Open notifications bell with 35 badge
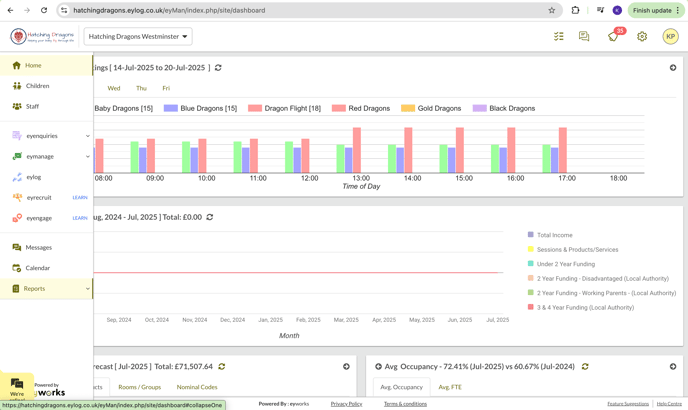The image size is (688, 410). (615, 35)
